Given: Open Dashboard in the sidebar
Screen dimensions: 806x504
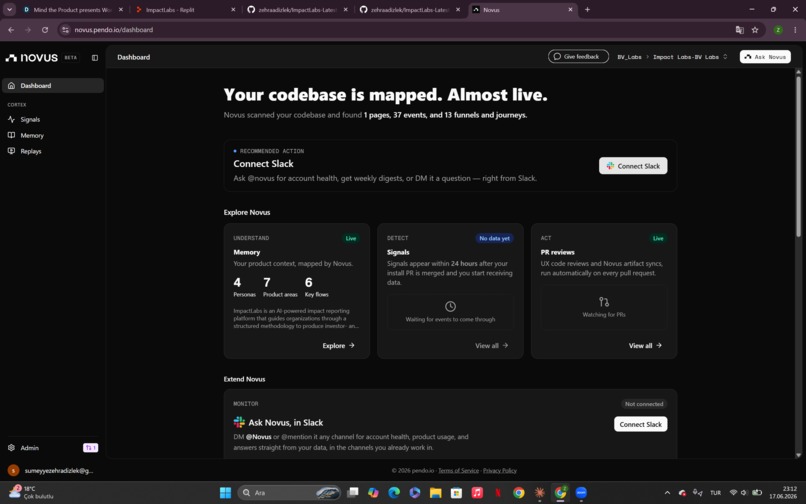Looking at the screenshot, I should (x=53, y=85).
